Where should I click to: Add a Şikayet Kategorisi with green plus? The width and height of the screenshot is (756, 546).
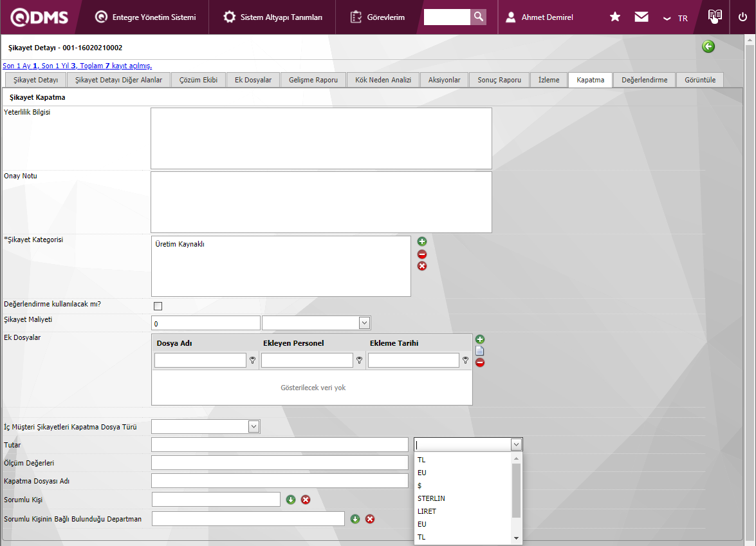[x=422, y=241]
